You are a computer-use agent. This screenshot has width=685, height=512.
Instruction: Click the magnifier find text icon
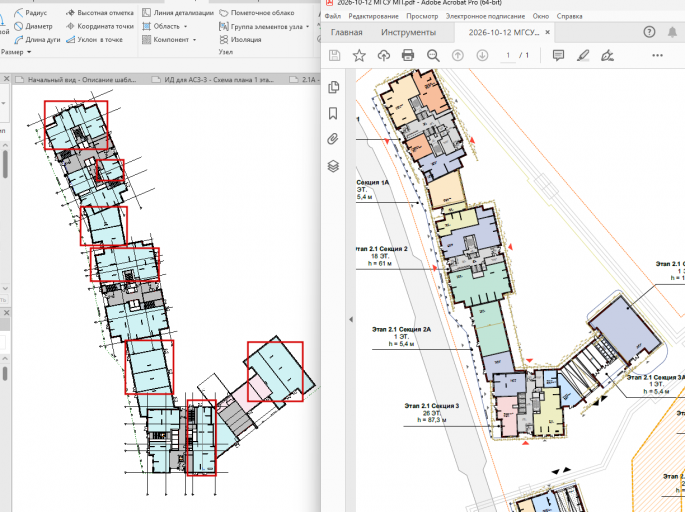pos(433,55)
